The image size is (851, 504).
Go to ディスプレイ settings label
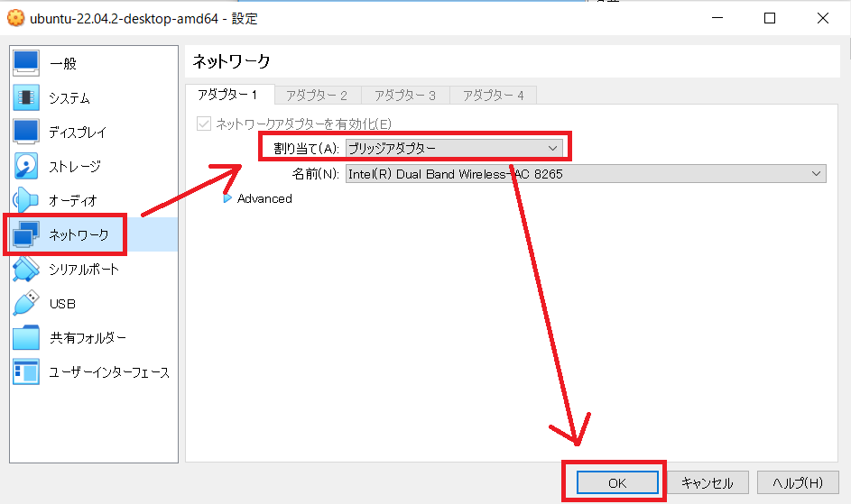[x=78, y=133]
